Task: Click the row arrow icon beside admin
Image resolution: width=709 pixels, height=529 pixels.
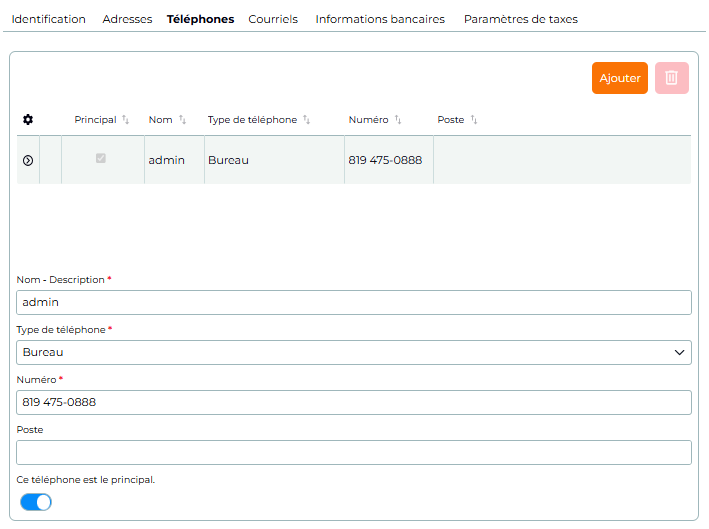Action: (x=28, y=161)
